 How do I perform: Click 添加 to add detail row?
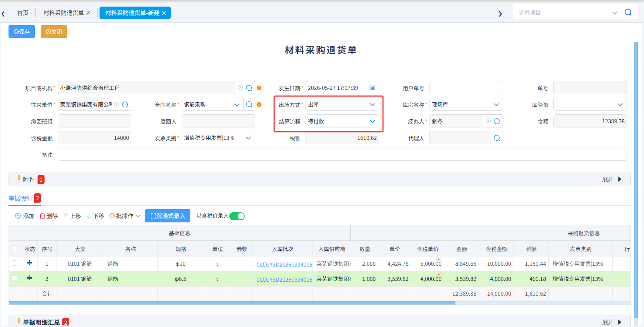(x=25, y=216)
